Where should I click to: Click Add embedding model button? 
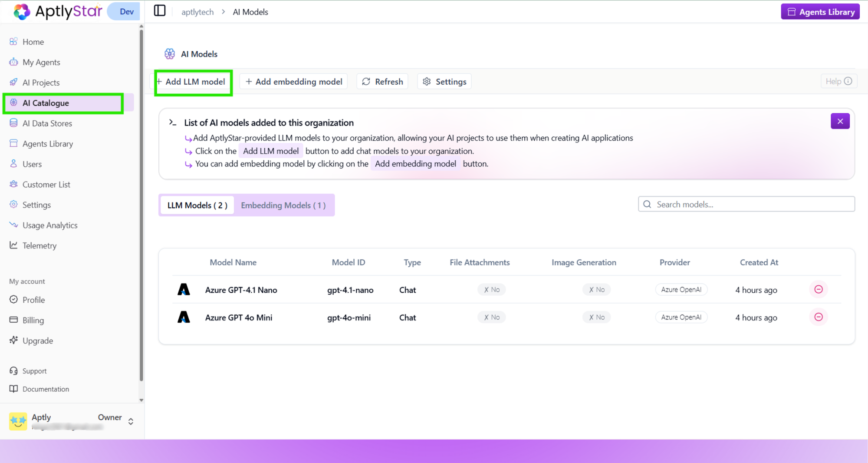point(293,82)
